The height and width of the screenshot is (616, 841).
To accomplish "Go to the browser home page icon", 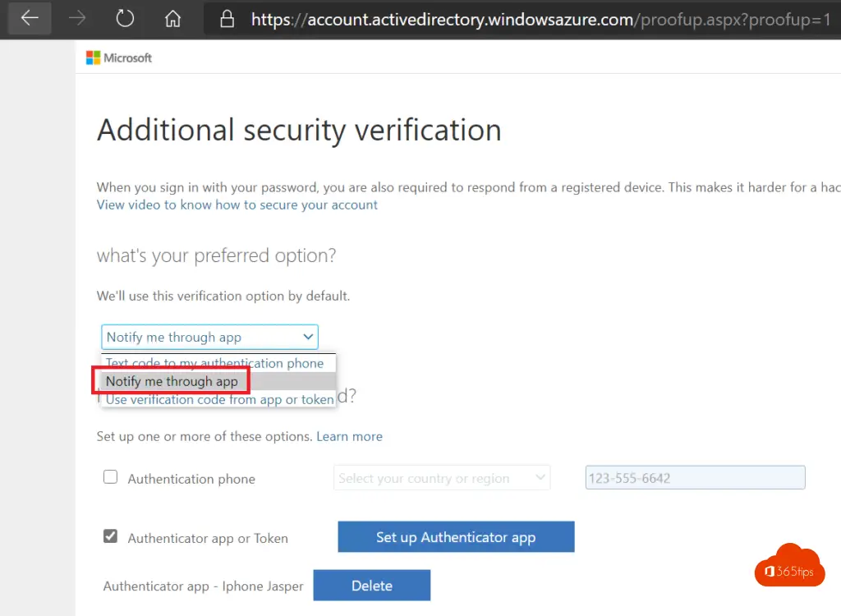I will [x=172, y=19].
